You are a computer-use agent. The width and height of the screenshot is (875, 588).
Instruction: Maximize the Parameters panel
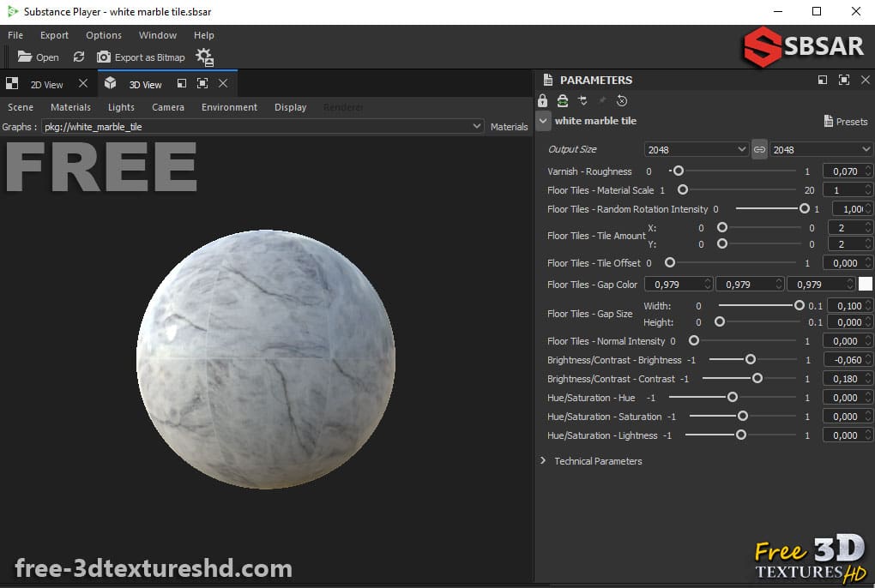[x=844, y=80]
